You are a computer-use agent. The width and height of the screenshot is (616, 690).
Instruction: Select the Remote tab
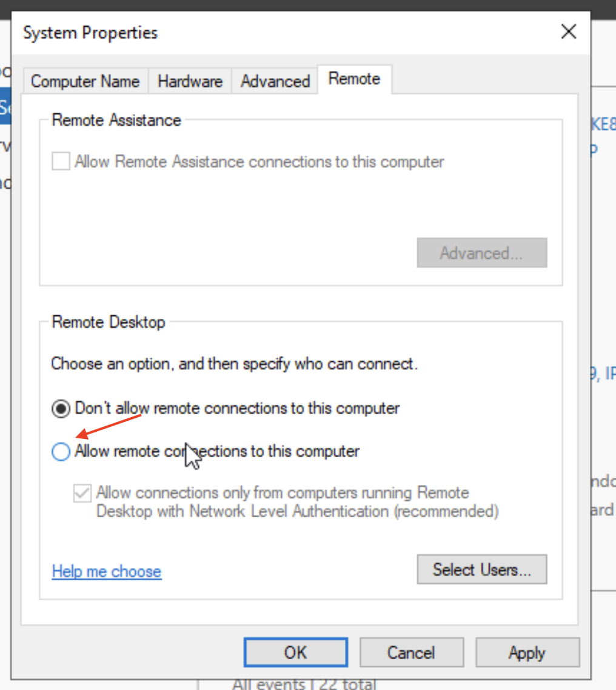[x=354, y=79]
